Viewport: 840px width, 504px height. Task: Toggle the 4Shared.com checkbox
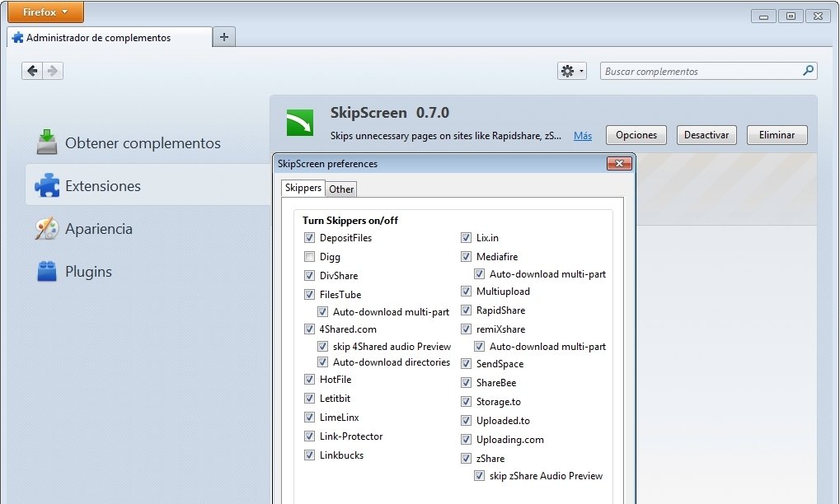[309, 329]
